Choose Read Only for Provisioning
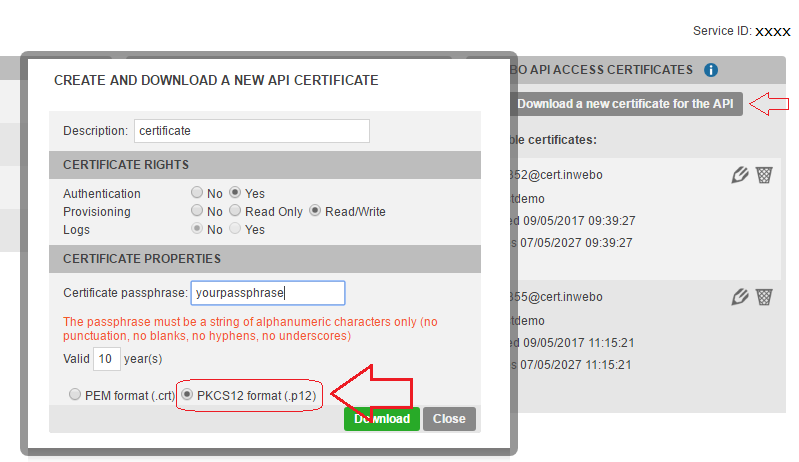Viewport: 799px width, 462px height. click(x=236, y=212)
